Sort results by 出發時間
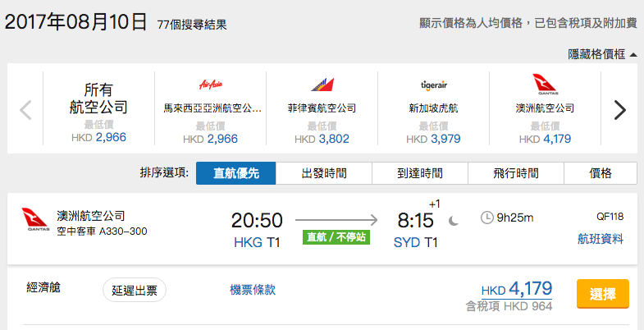The width and height of the screenshot is (644, 330). [324, 173]
